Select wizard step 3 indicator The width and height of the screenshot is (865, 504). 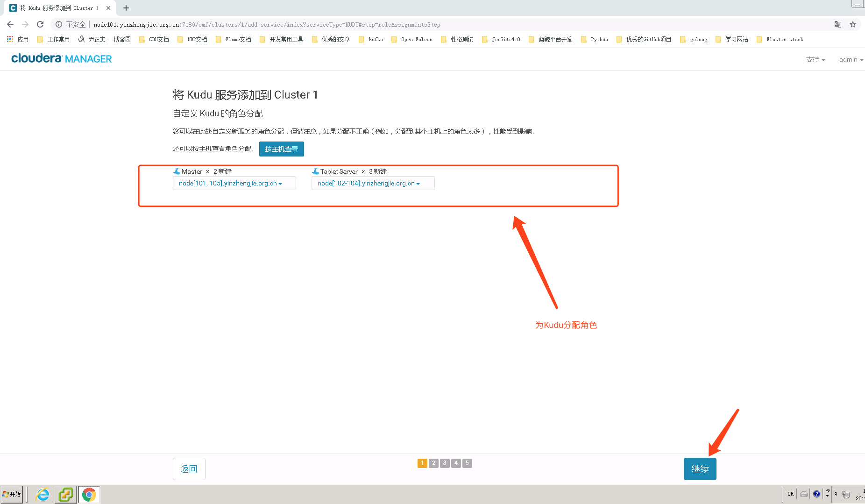click(x=445, y=463)
